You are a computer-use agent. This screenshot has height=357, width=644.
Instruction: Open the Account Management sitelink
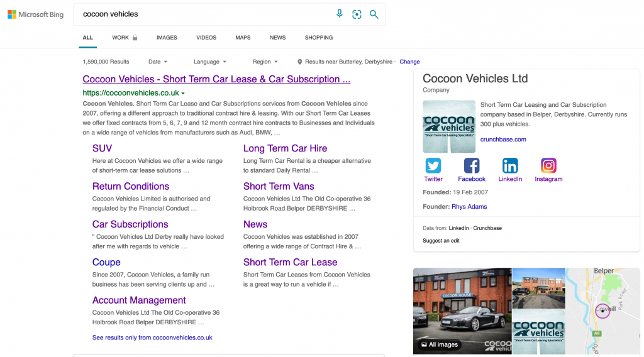(139, 300)
